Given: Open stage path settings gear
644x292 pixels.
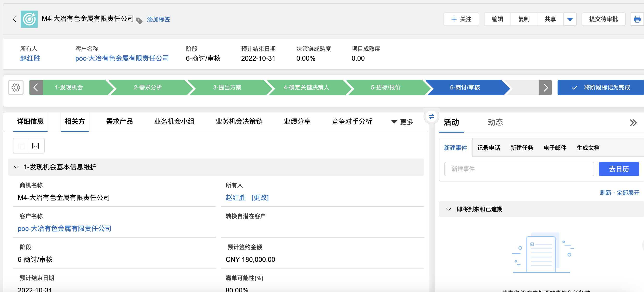Looking at the screenshot, I should pos(16,88).
